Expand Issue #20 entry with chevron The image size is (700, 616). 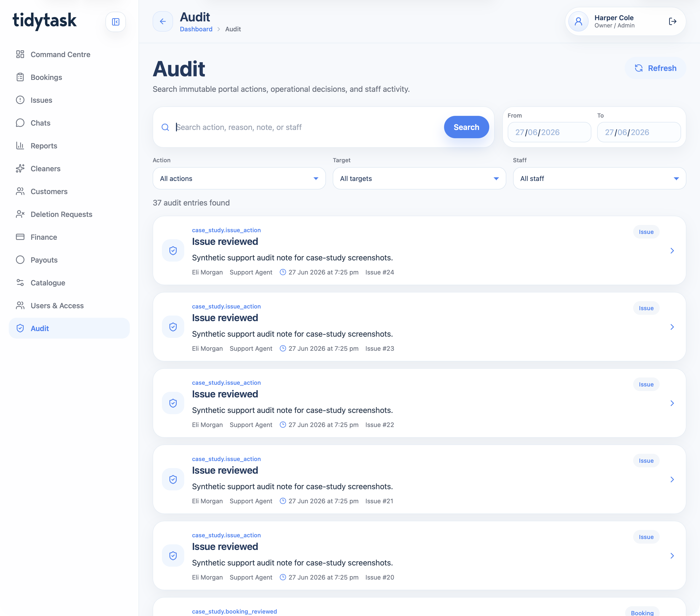[672, 556]
